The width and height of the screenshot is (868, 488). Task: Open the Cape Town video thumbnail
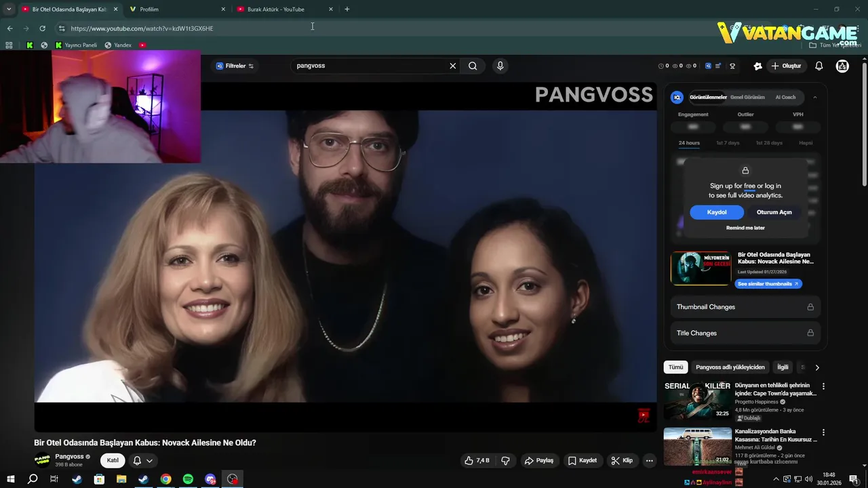click(x=698, y=400)
